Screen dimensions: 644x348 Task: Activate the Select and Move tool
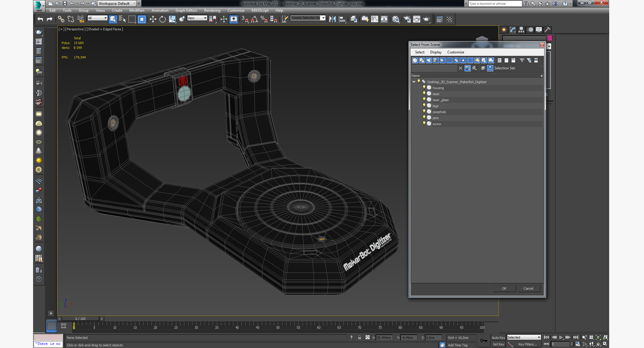(x=153, y=19)
